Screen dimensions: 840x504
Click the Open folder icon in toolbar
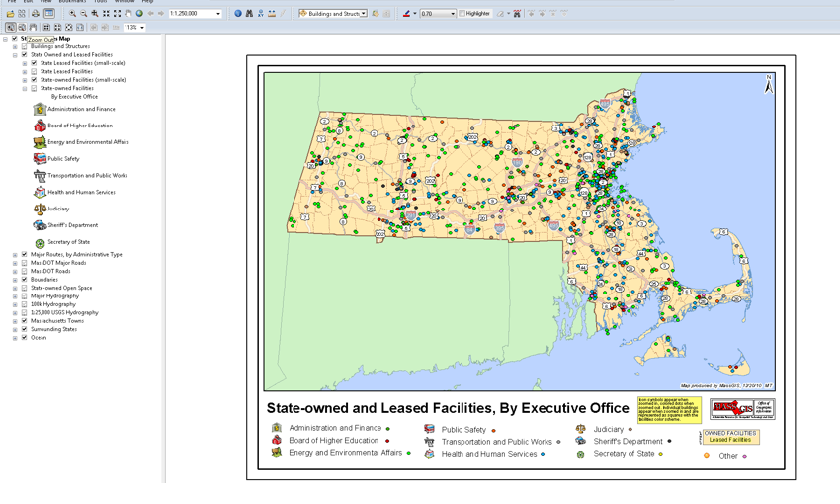tap(10, 14)
